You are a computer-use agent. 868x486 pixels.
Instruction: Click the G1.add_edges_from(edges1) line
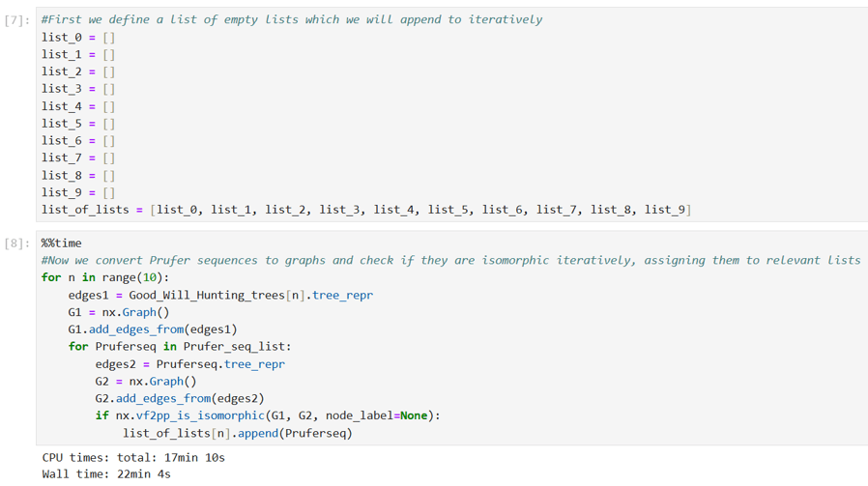click(x=153, y=329)
